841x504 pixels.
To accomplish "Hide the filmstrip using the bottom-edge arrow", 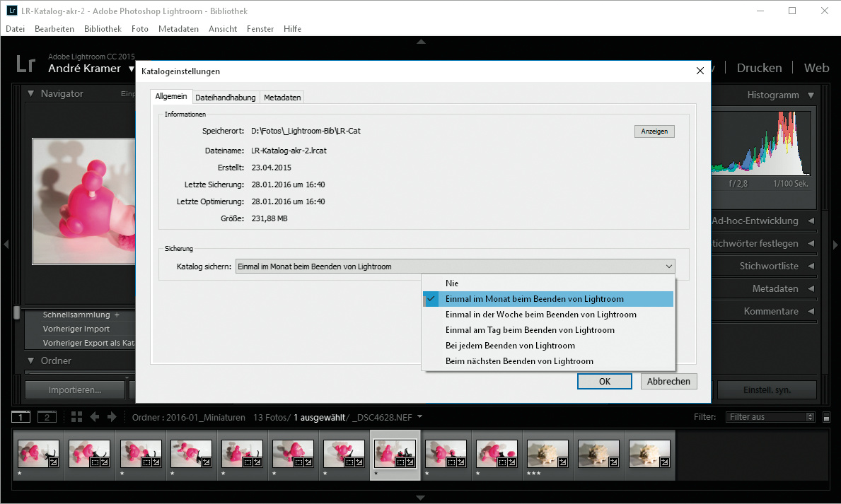I will pyautogui.click(x=421, y=498).
